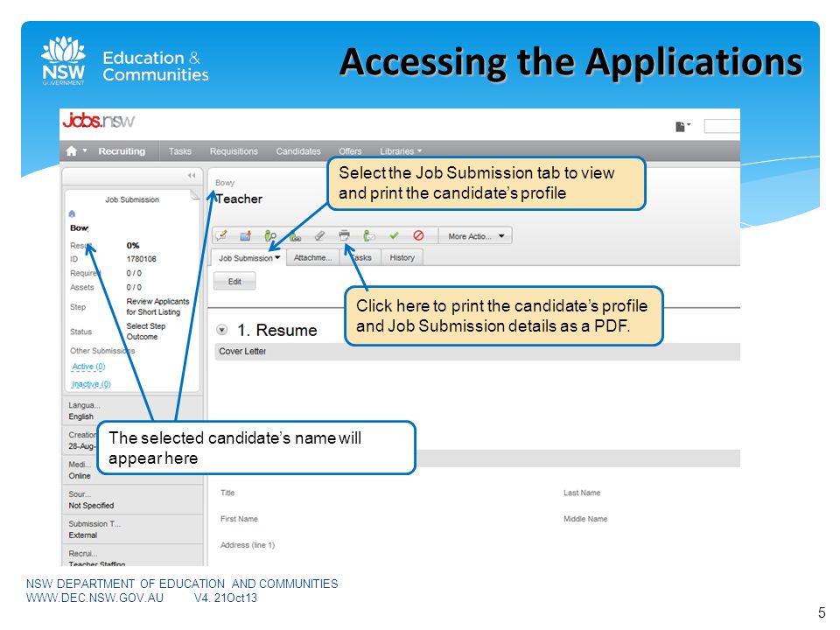Screen dimensions: 840x630
Task: Click the Select Step Outcome status text
Action: pos(146,331)
